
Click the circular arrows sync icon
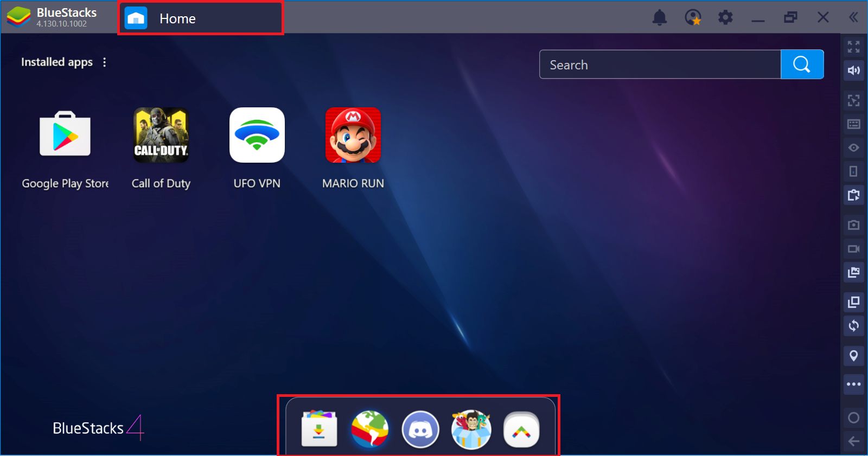(x=853, y=326)
